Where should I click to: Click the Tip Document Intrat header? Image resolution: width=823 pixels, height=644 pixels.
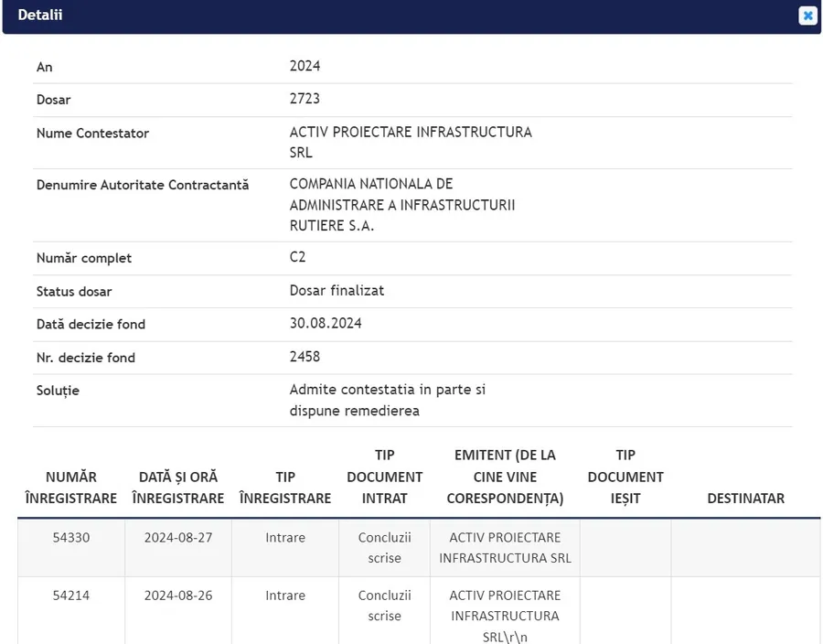(385, 477)
